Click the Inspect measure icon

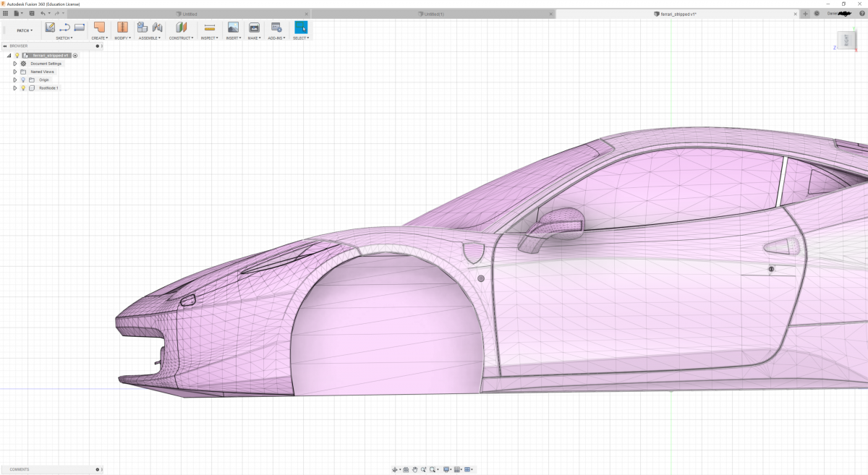209,27
